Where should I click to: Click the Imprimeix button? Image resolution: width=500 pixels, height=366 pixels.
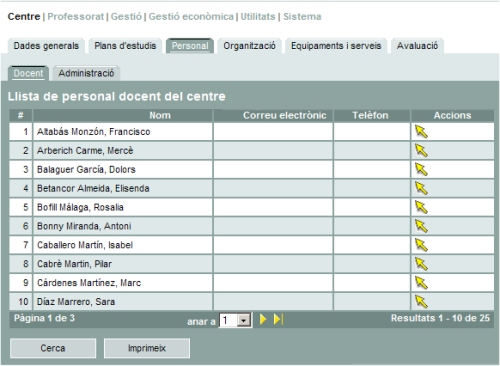point(147,348)
